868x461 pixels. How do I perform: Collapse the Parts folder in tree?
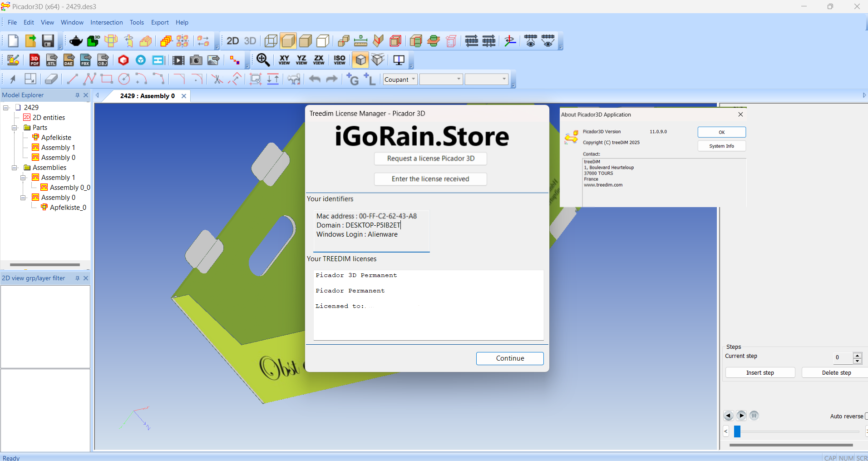click(x=15, y=128)
